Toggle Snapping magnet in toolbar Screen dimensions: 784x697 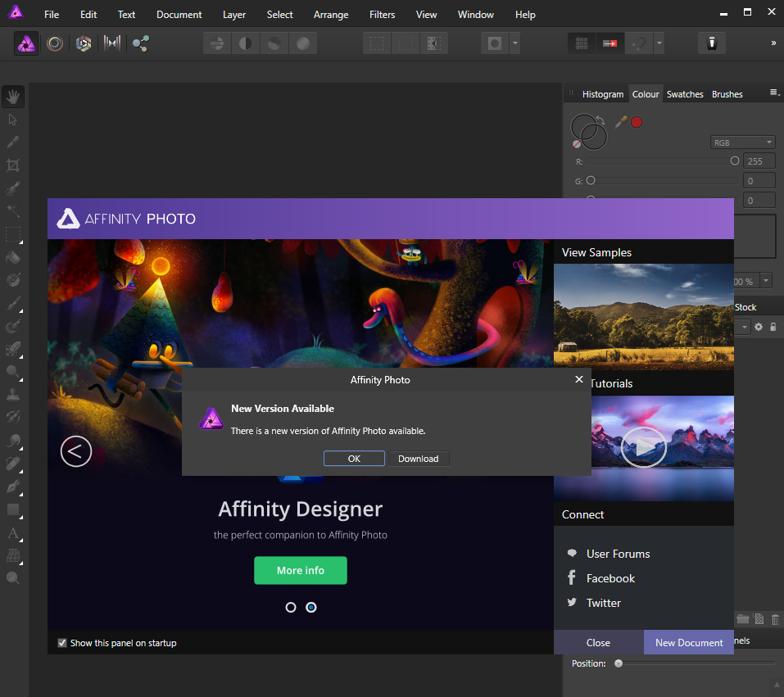(x=638, y=43)
